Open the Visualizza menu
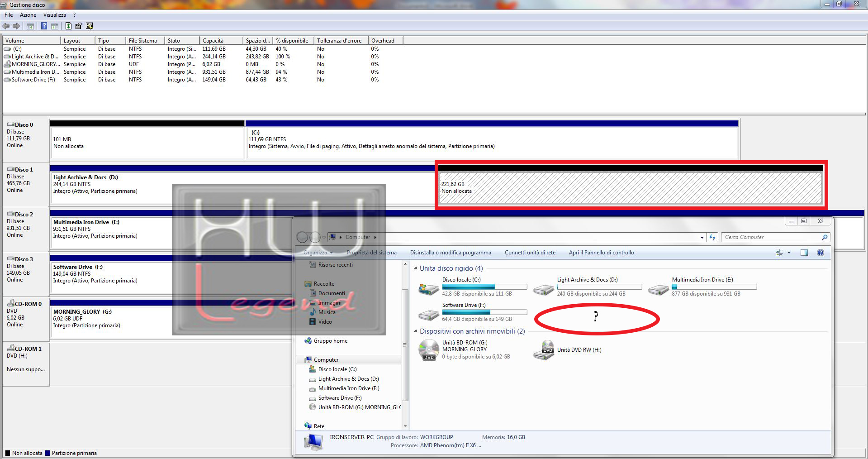 (55, 15)
